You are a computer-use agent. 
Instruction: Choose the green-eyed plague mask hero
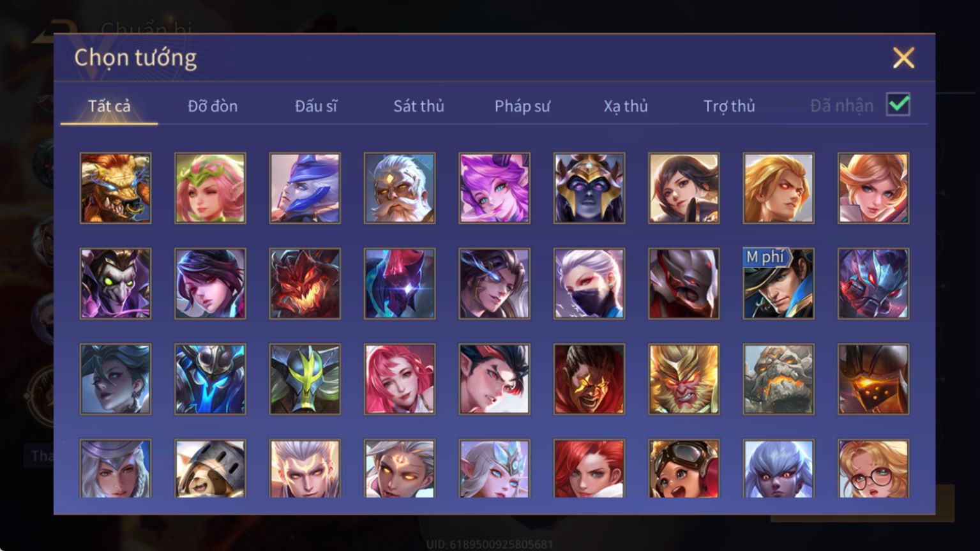point(116,283)
